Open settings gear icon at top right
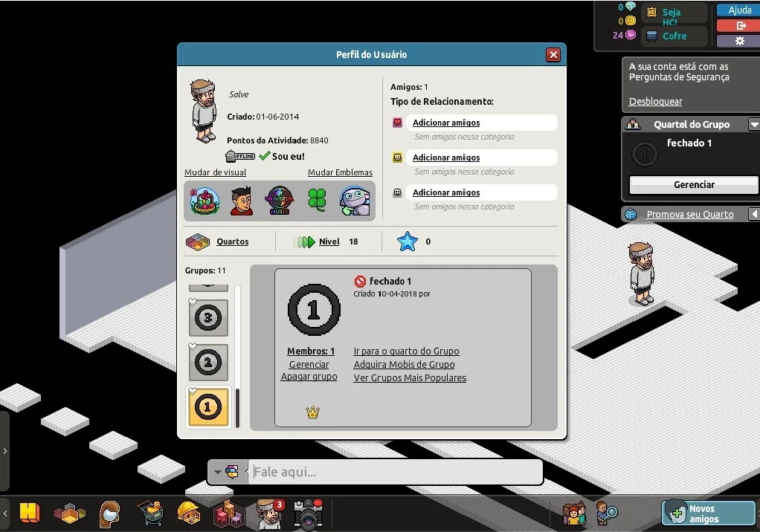The image size is (760, 532). 738,41
